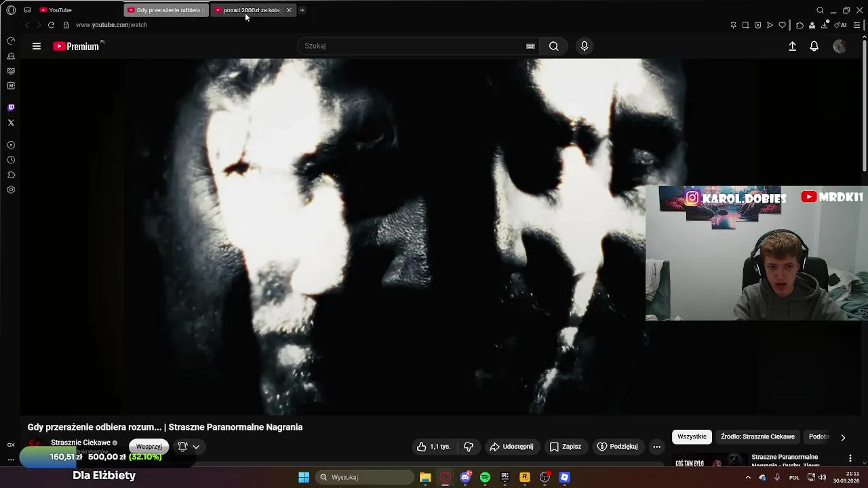Screen dimensions: 868x488
Task: Open the tab search magnifier in title bar
Action: 820,10
